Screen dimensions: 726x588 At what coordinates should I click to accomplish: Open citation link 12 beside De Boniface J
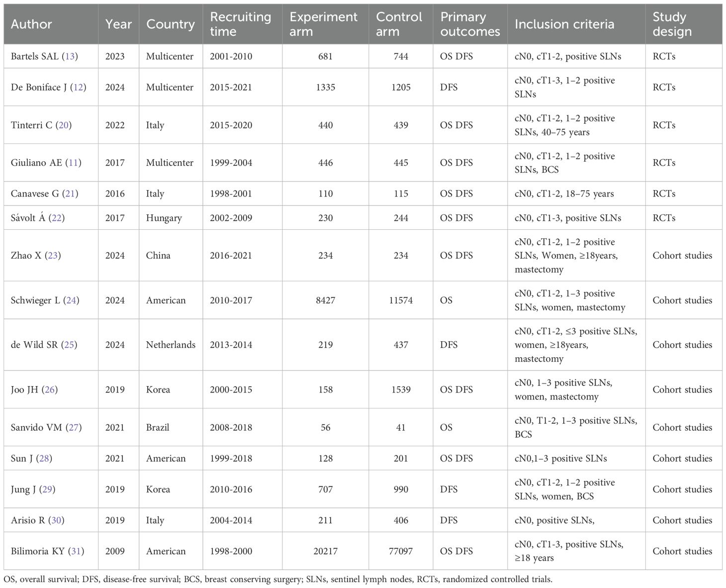click(x=78, y=87)
